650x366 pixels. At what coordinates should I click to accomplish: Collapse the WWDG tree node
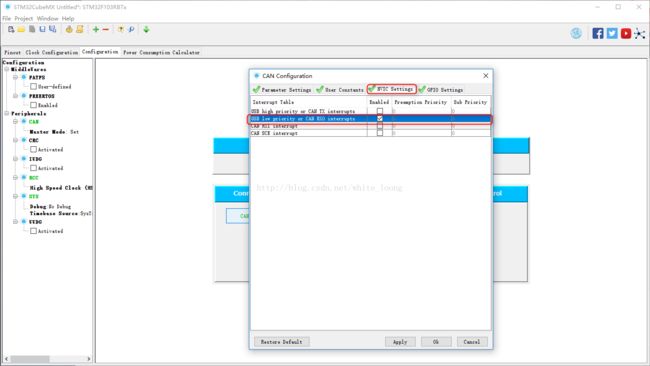(15, 222)
